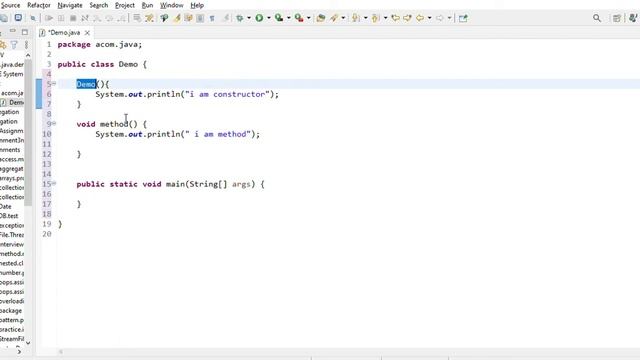Viewport: 640px width, 360px height.
Task: Click the Forward navigation arrow icon
Action: (440, 18)
